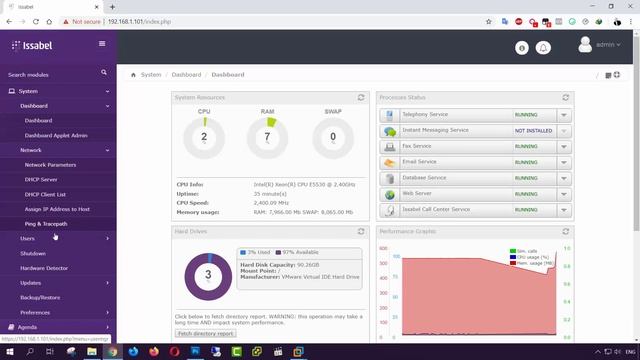Open the Windows Start menu

[9, 351]
